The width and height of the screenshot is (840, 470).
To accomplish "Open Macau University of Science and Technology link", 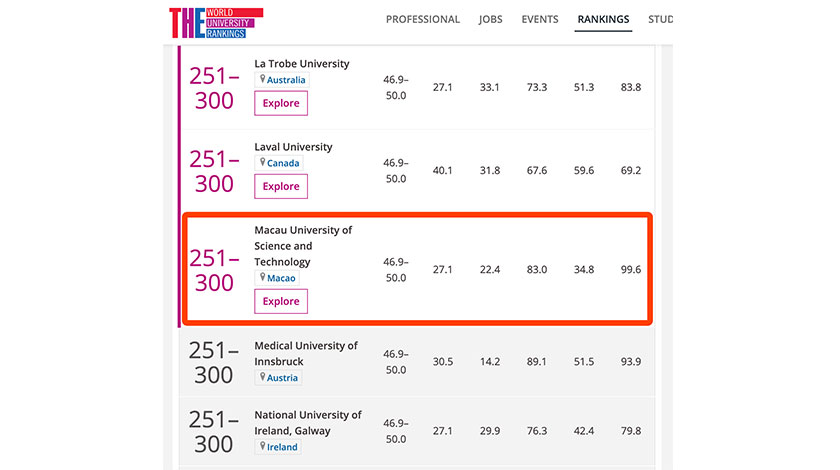I will point(302,246).
